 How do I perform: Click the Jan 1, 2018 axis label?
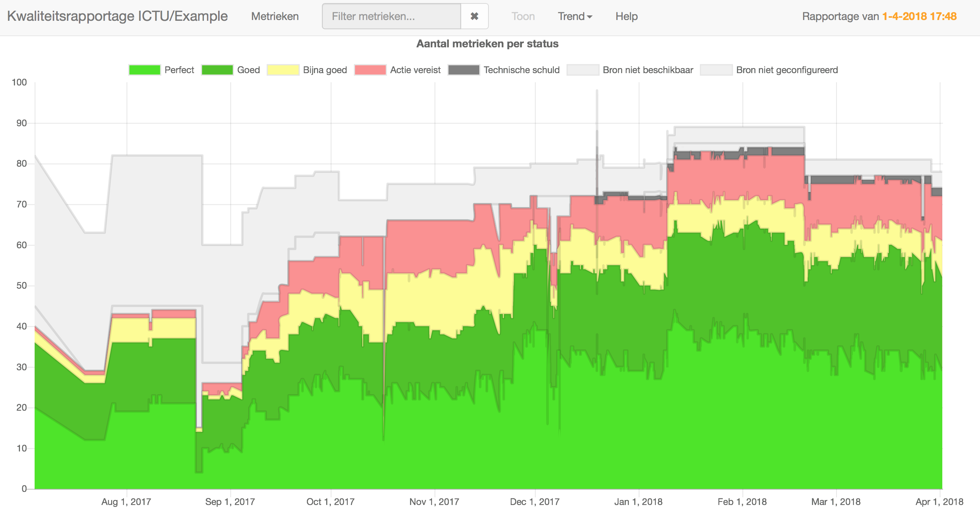[638, 502]
